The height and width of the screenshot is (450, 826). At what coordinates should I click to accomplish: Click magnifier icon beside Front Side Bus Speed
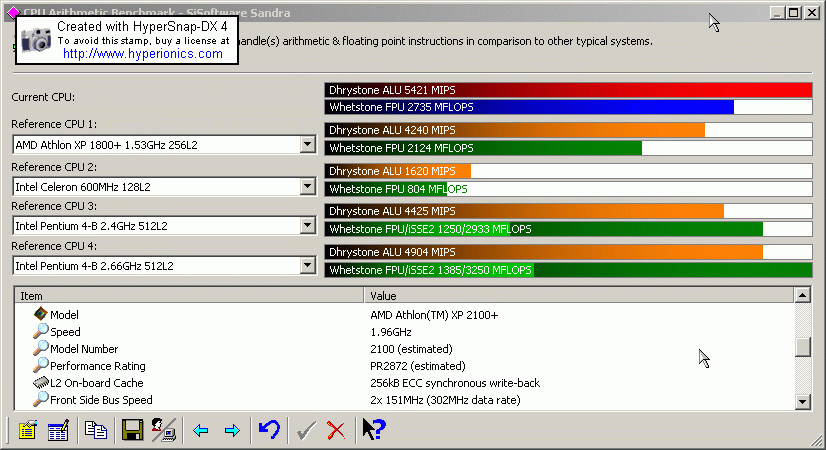pyautogui.click(x=41, y=399)
